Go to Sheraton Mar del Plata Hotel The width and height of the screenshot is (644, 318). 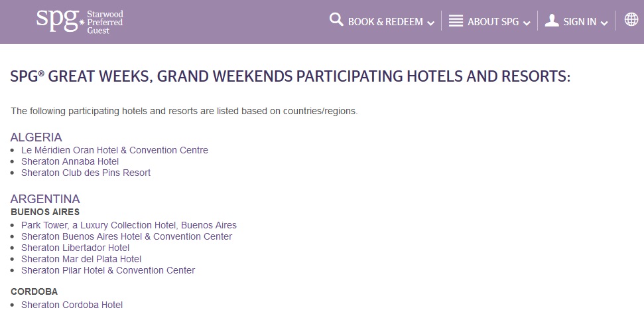(81, 259)
